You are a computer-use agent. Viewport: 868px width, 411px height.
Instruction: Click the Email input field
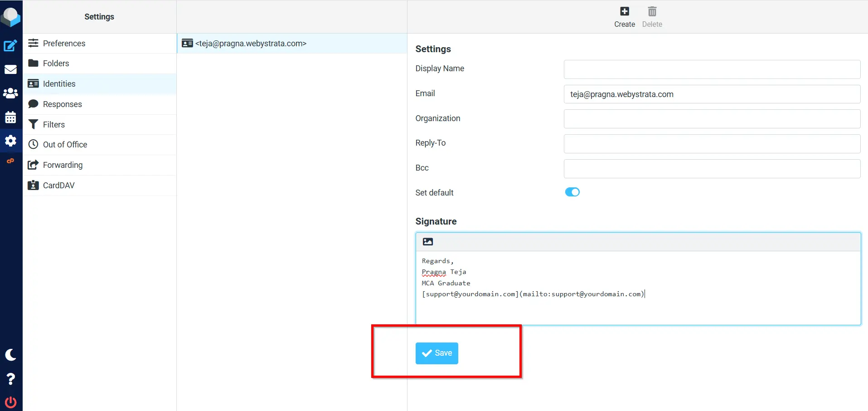tap(712, 94)
